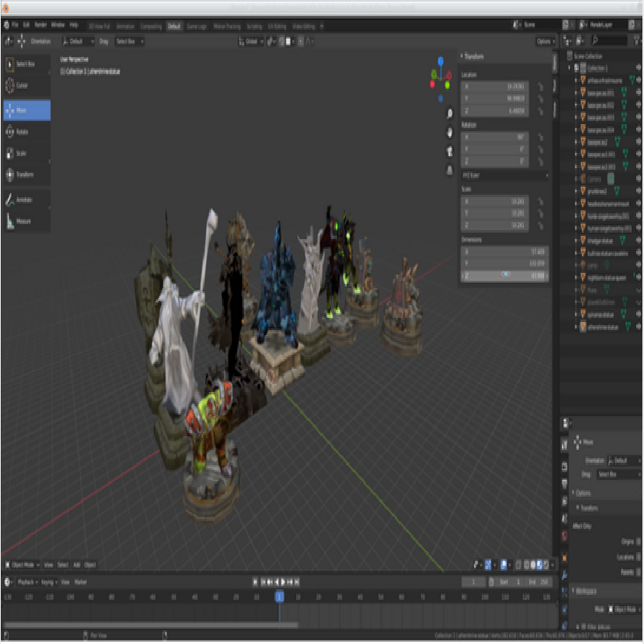Toggle visibility eye for Collection 1

pyautogui.click(x=638, y=68)
